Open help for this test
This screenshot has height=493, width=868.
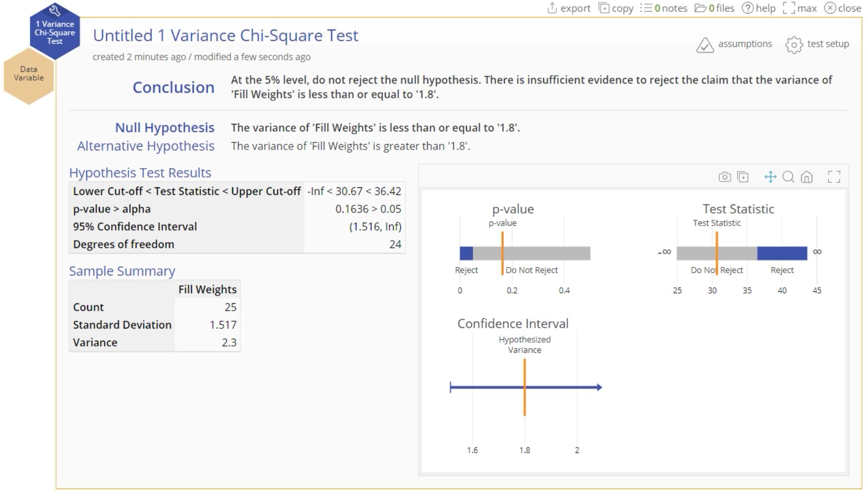[x=759, y=8]
